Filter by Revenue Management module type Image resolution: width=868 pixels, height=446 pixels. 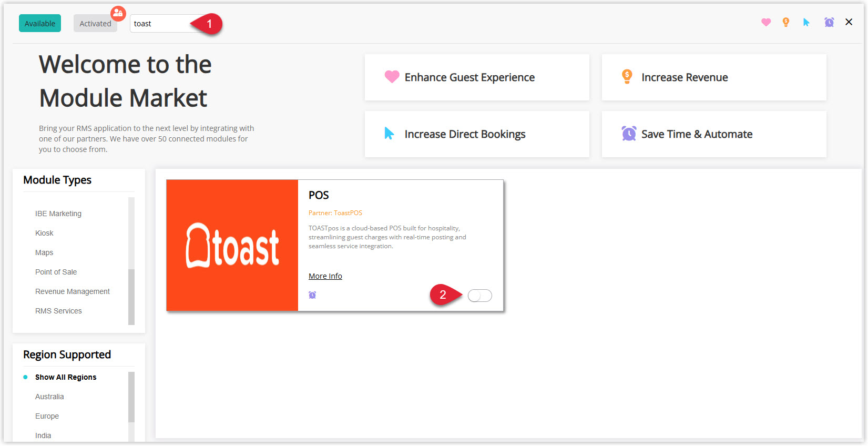click(x=73, y=291)
